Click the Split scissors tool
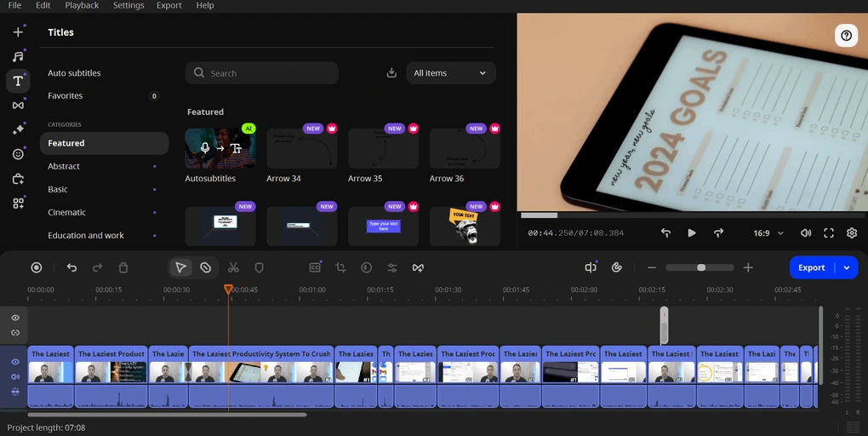This screenshot has width=868, height=436. point(233,267)
